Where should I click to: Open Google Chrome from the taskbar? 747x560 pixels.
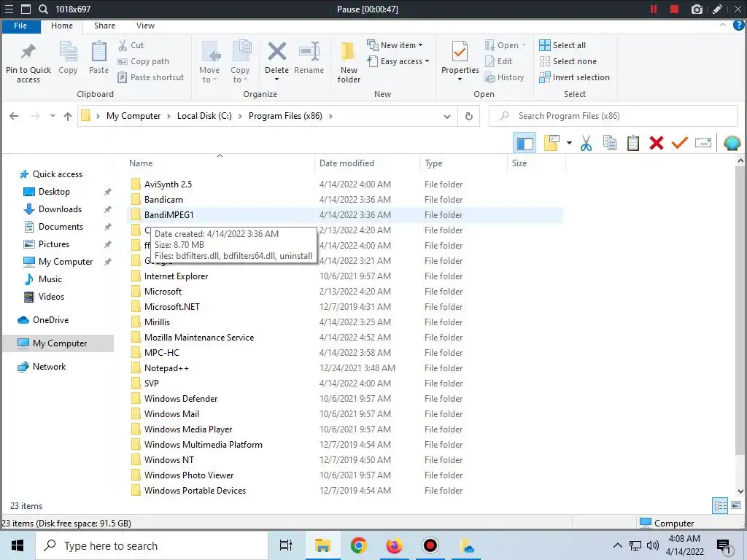pyautogui.click(x=358, y=545)
